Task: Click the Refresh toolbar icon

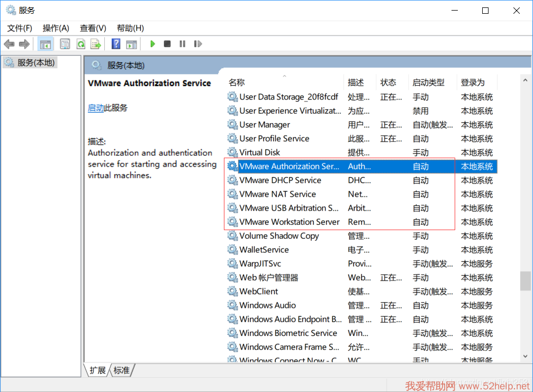Action: pos(80,44)
